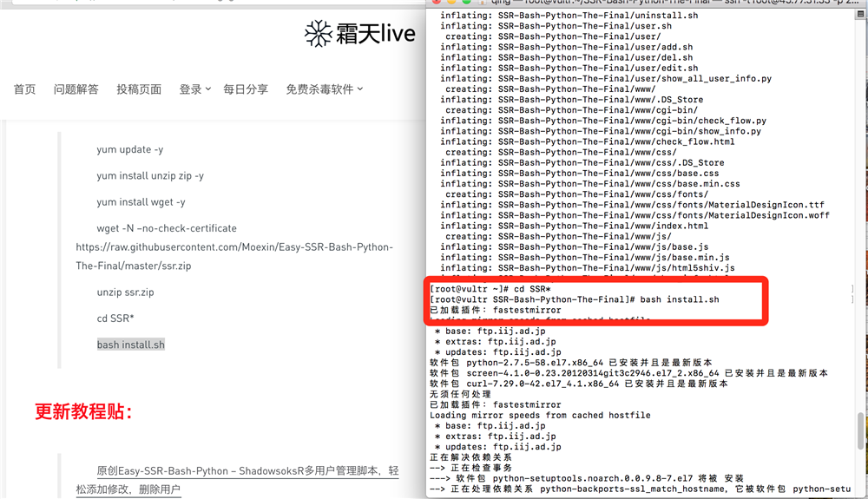Go to 问题解答 page
This screenshot has width=868, height=499.
pyautogui.click(x=76, y=89)
